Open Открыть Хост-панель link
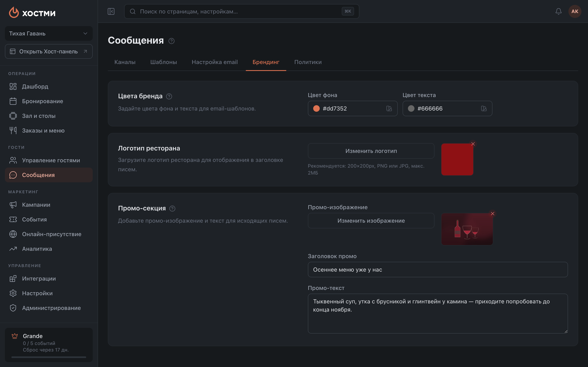Viewport: 588px width, 367px height. (49, 51)
